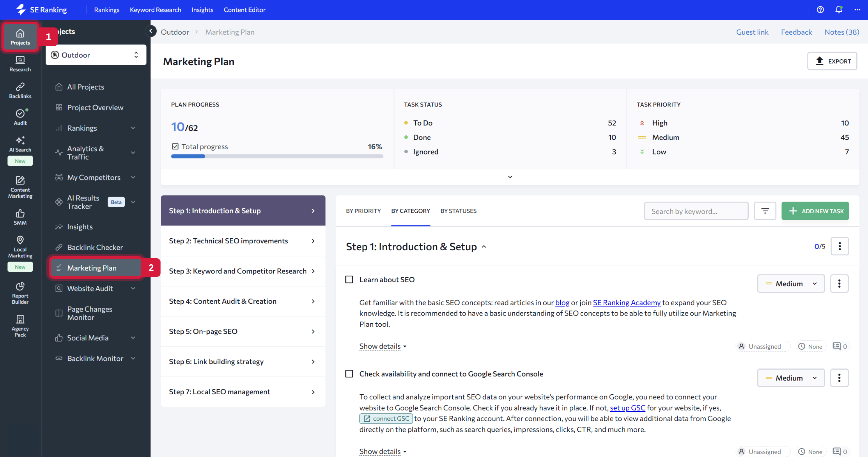Set due date None on Learn about SEO
The image size is (868, 457).
[811, 346]
